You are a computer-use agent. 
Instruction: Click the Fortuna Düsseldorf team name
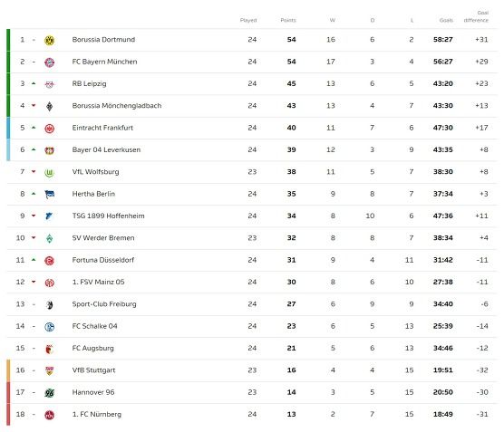click(102, 260)
